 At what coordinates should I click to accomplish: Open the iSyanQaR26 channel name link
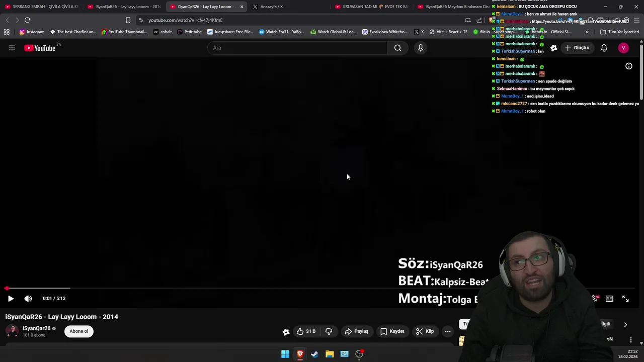pyautogui.click(x=36, y=328)
